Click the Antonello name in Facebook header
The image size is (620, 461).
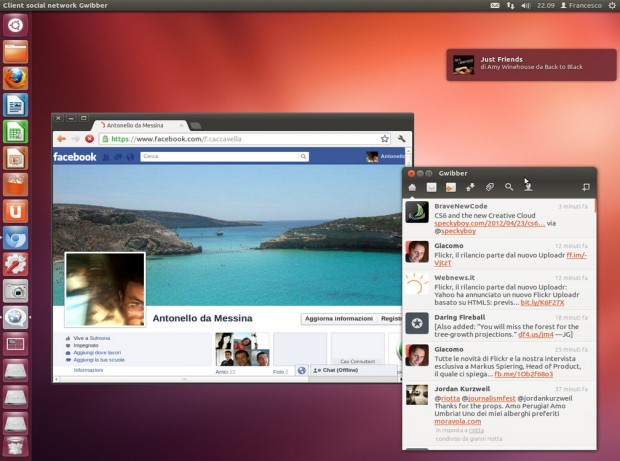[x=392, y=157]
